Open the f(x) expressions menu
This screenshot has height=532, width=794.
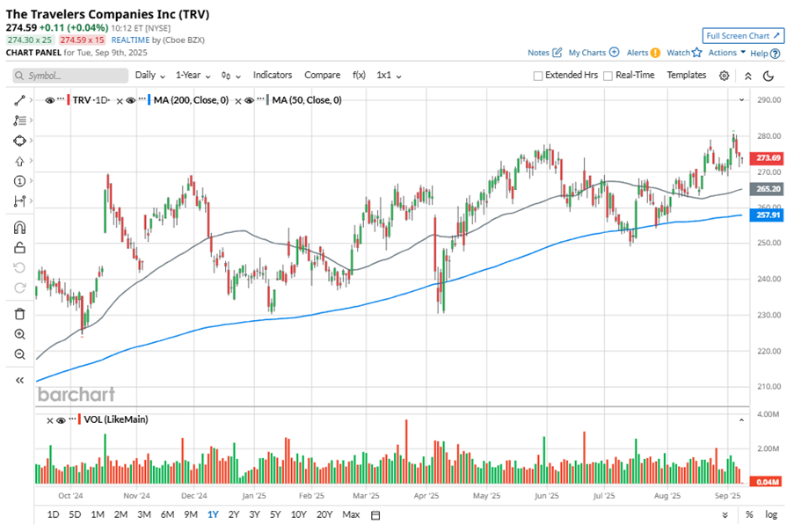(359, 76)
